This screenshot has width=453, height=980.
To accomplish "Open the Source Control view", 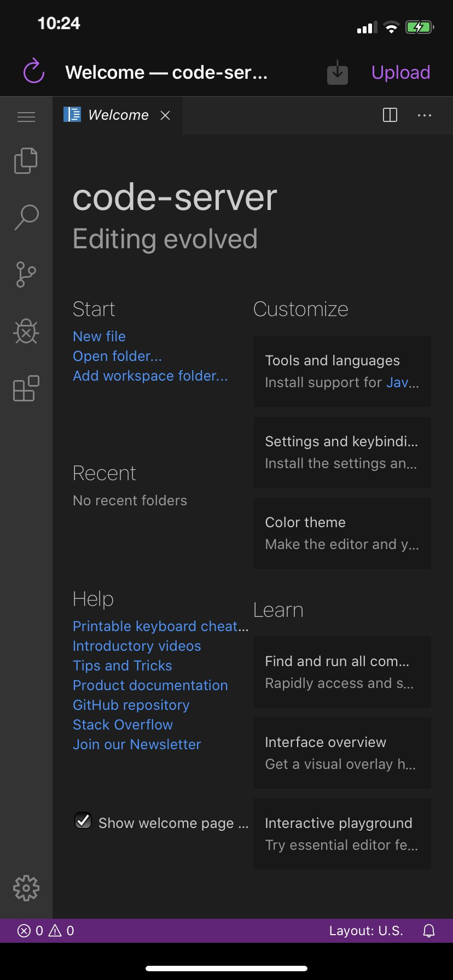I will click(x=26, y=274).
